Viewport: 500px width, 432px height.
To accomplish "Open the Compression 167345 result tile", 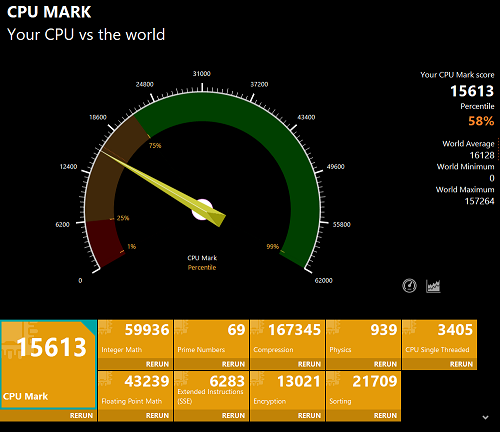I will [x=287, y=339].
